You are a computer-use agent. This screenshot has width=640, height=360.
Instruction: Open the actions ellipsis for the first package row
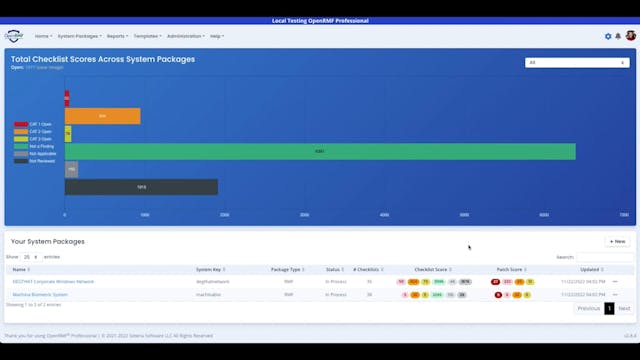point(615,282)
